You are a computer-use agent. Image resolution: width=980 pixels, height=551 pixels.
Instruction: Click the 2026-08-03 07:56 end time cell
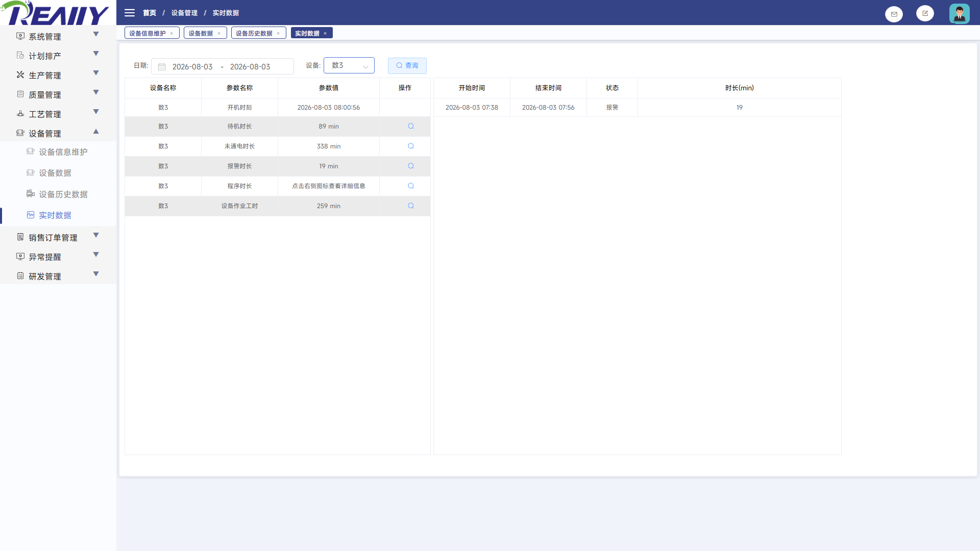click(548, 107)
